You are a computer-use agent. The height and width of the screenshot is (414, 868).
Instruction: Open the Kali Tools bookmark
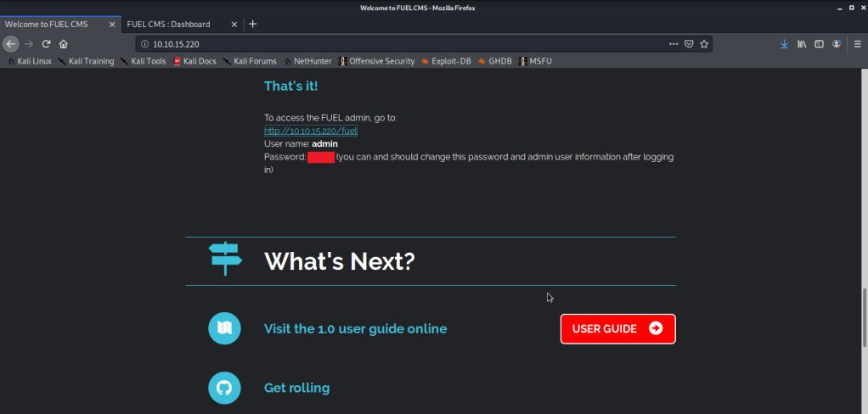point(143,61)
